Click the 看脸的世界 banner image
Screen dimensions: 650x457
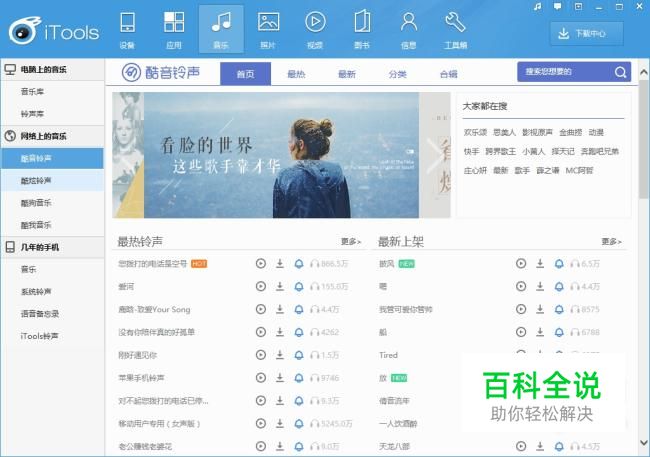[281, 155]
